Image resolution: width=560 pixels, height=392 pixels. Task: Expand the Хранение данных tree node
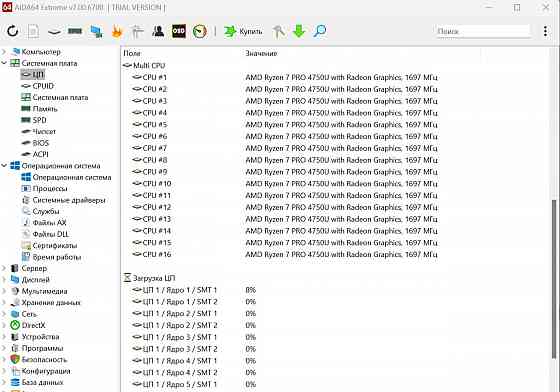coord(4,302)
